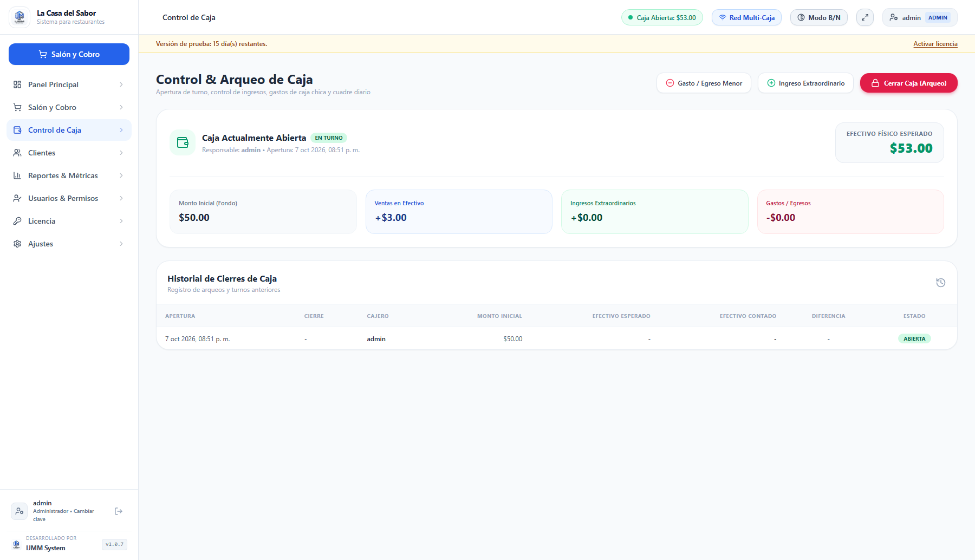This screenshot has width=975, height=560.
Task: Click the blue Salón y Cobro button
Action: (x=69, y=54)
